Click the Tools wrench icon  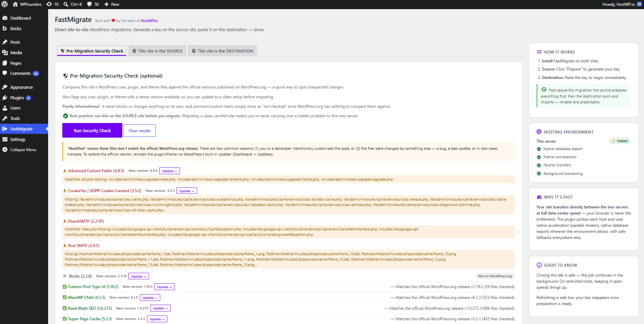point(5,118)
